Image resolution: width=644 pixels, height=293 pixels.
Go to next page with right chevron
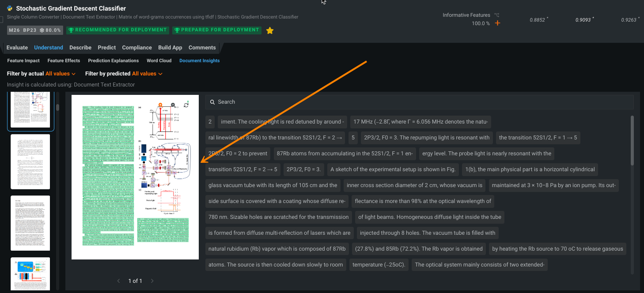pyautogui.click(x=152, y=281)
